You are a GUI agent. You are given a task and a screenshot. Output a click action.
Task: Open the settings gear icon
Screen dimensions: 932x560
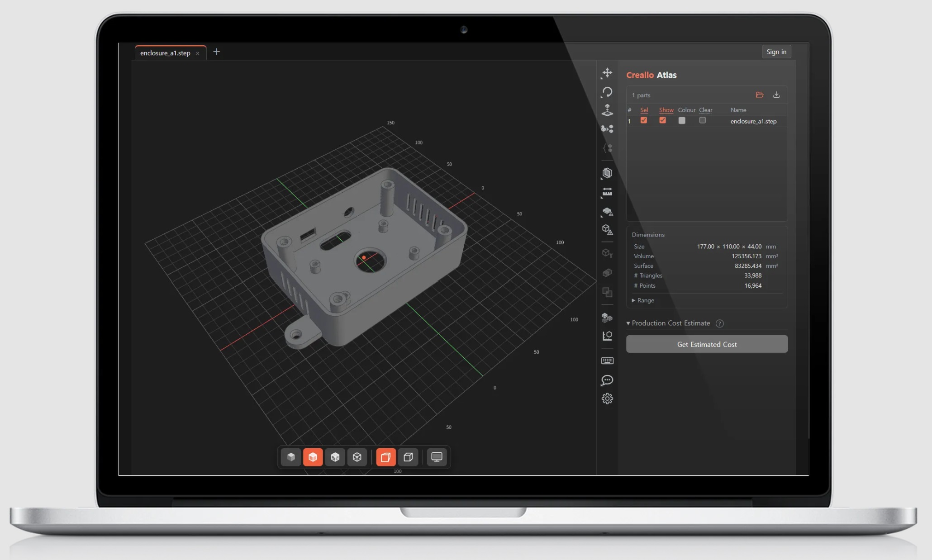(607, 399)
